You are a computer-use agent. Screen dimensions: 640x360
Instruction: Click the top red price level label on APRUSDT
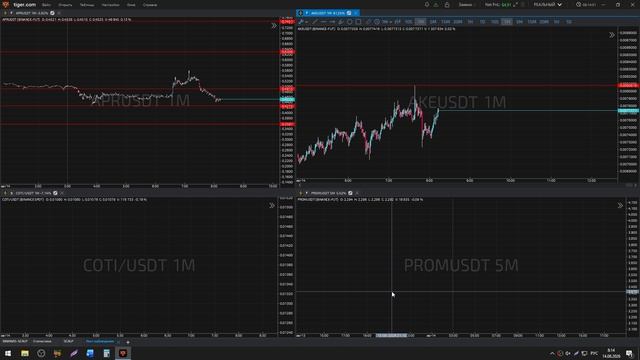(287, 21)
